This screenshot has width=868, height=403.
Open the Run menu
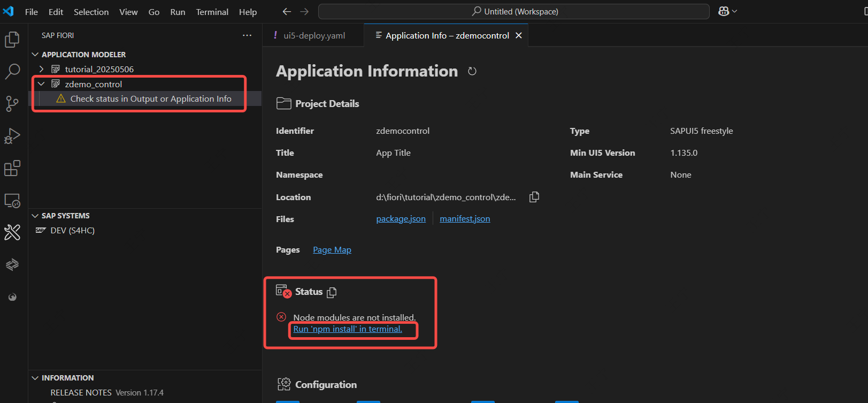178,12
